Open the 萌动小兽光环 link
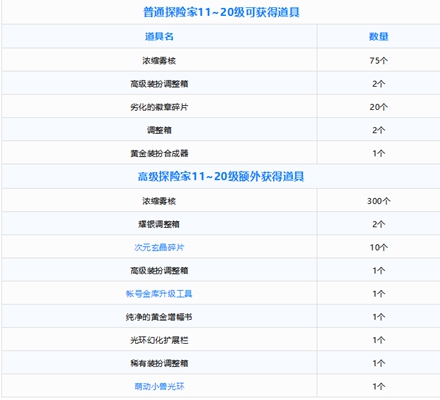 coord(159,386)
